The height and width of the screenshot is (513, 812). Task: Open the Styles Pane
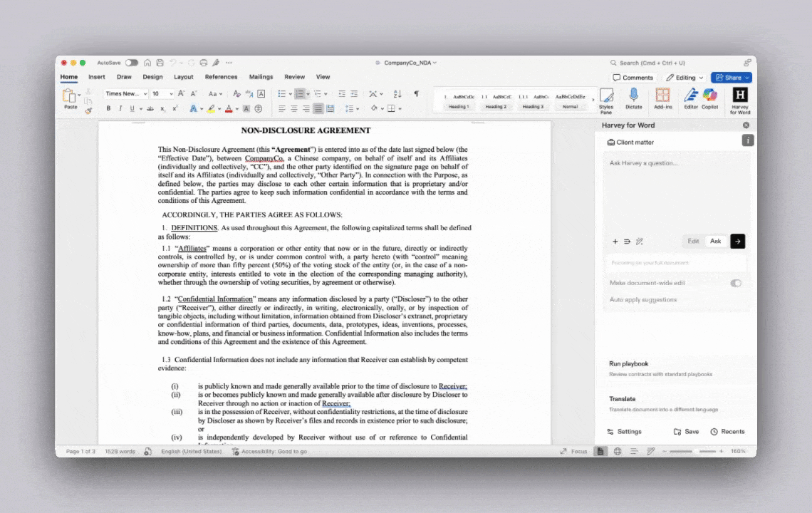pyautogui.click(x=606, y=100)
